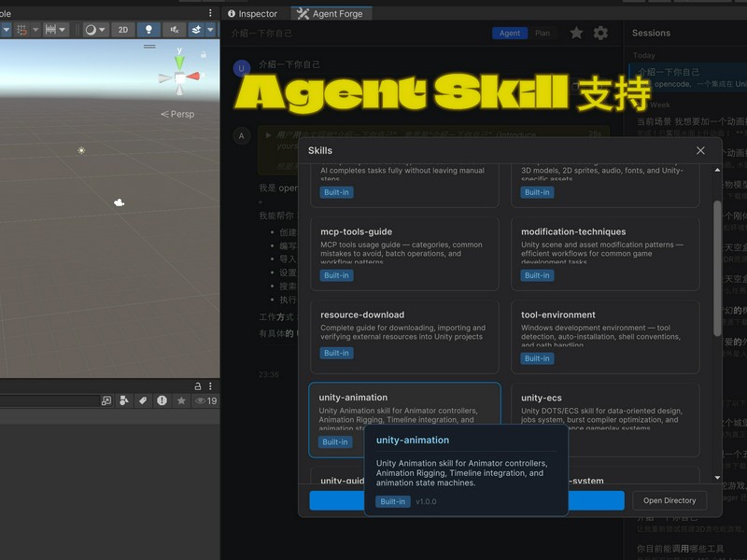
Task: Click scroll down arrow in Skills list
Action: coord(717,478)
